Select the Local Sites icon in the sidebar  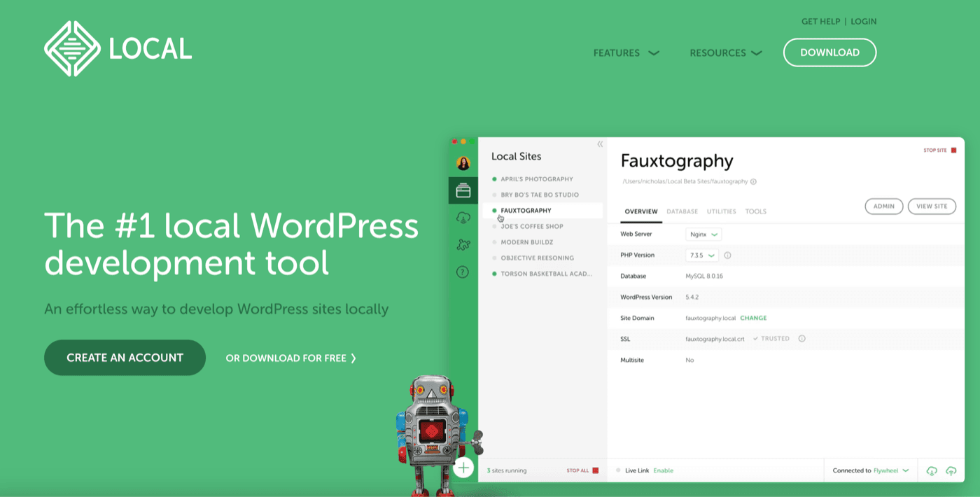coord(463,190)
